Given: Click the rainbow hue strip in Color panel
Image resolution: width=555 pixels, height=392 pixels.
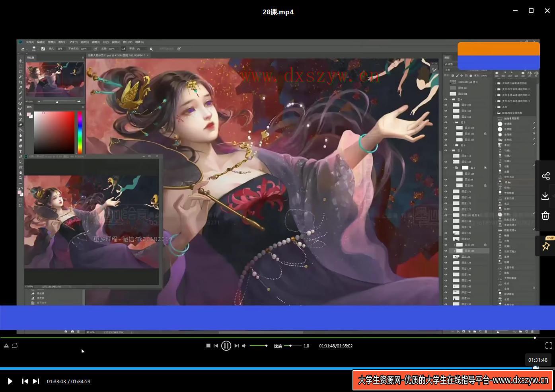Looking at the screenshot, I should [x=80, y=133].
